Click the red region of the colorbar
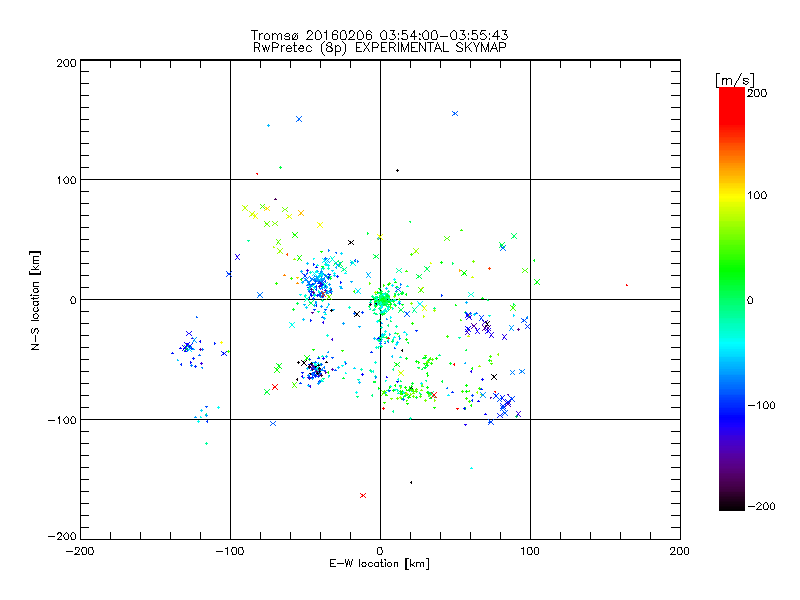The width and height of the screenshot is (800, 600). (x=732, y=105)
